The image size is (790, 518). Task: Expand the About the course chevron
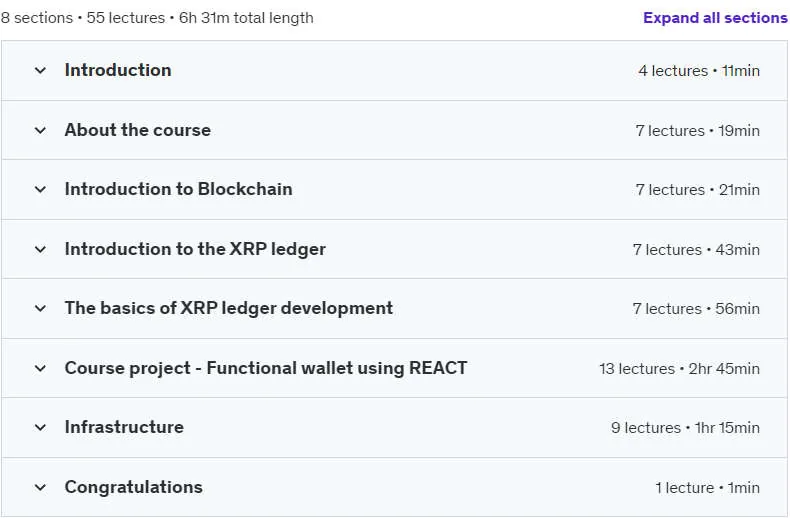point(40,131)
